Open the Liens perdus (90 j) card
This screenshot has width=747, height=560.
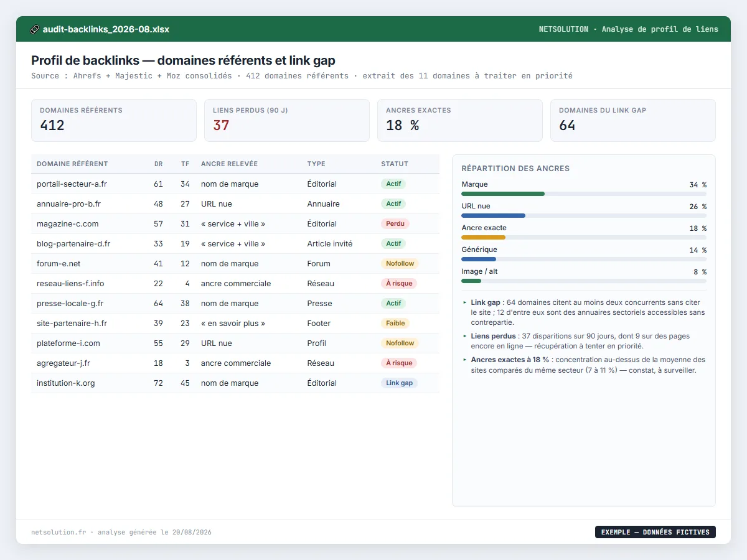pos(287,121)
